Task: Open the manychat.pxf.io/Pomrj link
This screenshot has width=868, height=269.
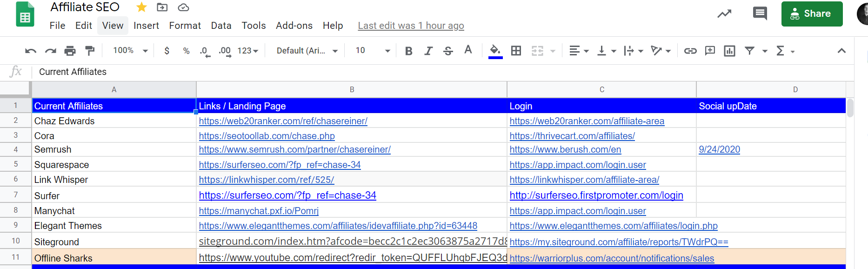Action: (259, 211)
